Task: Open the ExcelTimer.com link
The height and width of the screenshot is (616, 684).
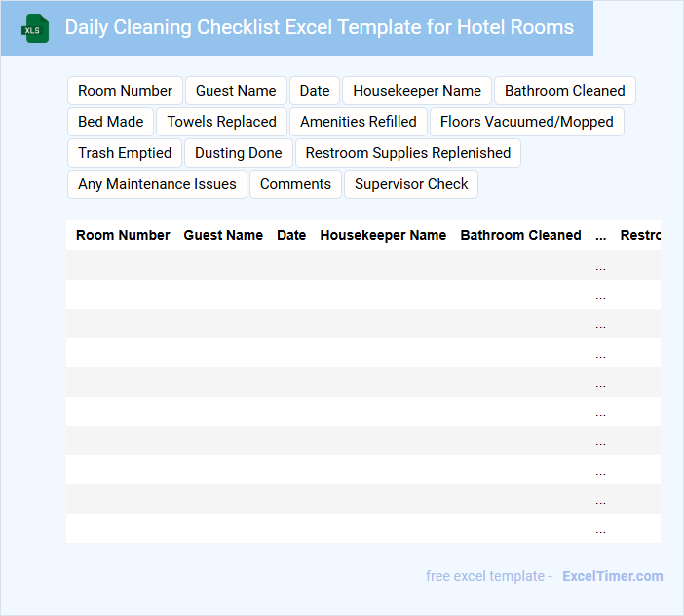Action: 612,576
